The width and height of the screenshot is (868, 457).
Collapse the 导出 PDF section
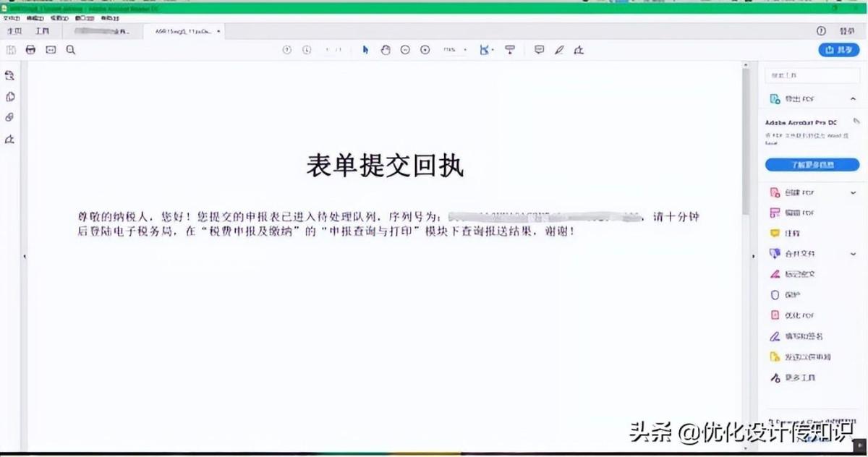tap(854, 98)
